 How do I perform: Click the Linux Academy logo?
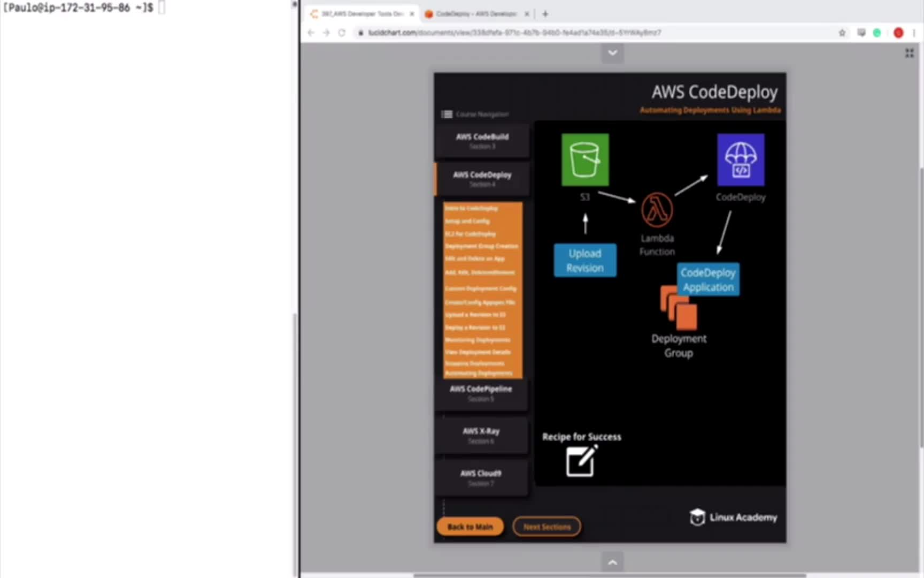click(x=733, y=517)
